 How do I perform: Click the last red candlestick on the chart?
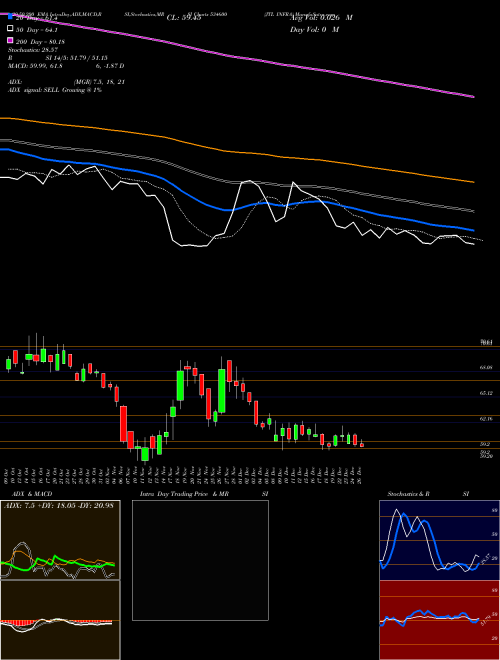(362, 444)
